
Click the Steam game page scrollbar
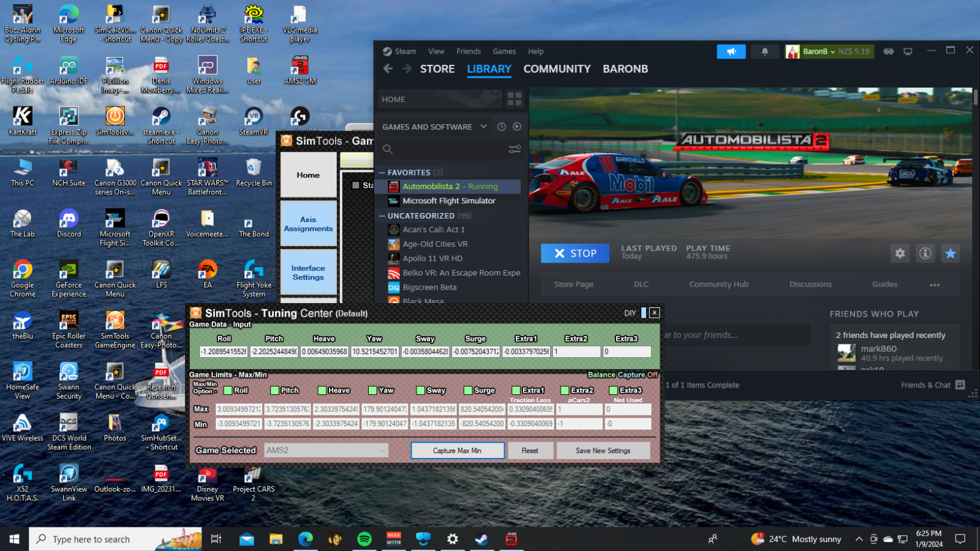(976, 98)
